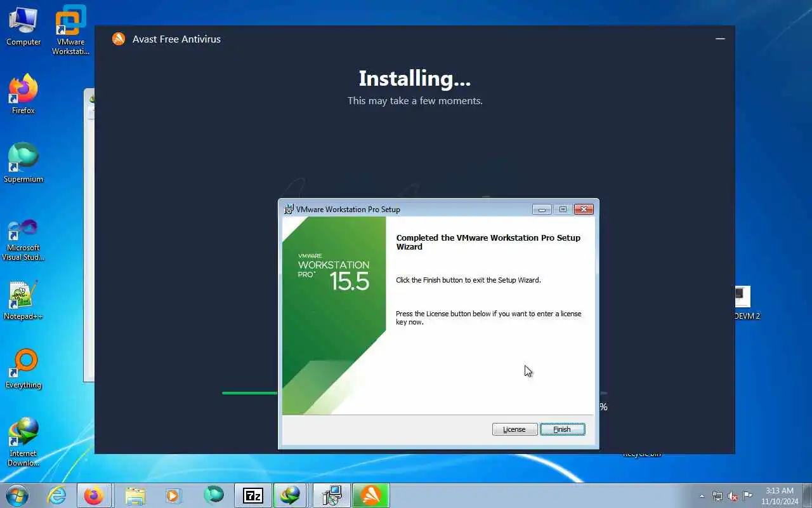Launch Internet Explorer from the taskbar
The height and width of the screenshot is (508, 812).
57,495
